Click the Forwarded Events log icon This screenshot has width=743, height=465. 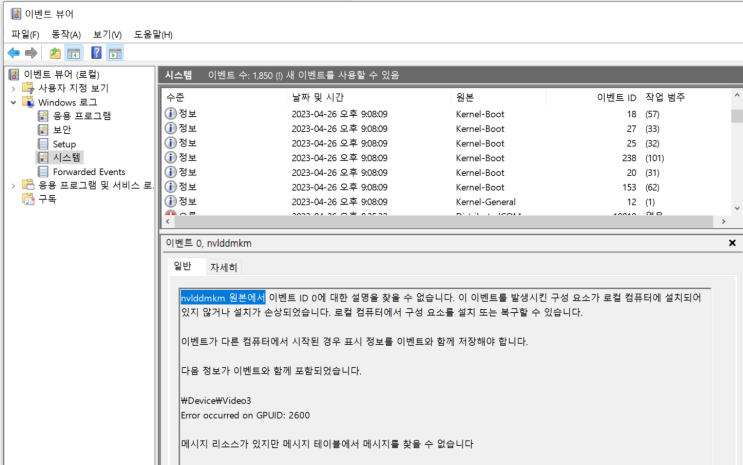43,172
